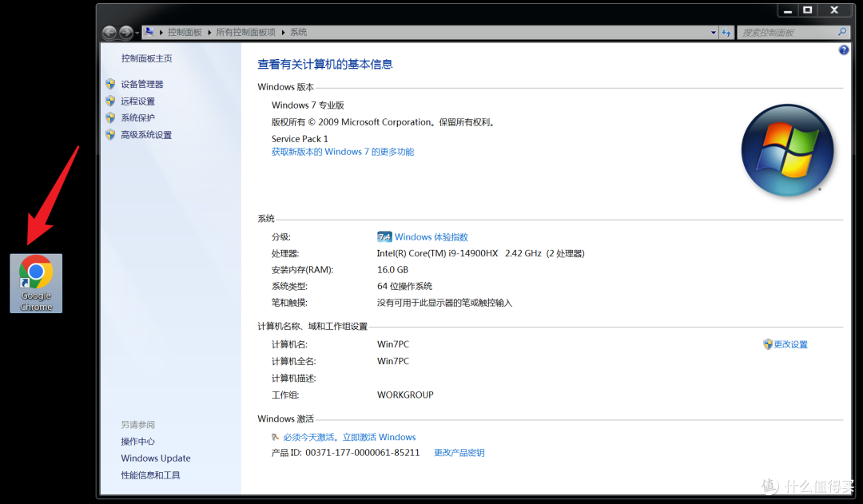
Task: Minimize the System window
Action: pyautogui.click(x=788, y=10)
